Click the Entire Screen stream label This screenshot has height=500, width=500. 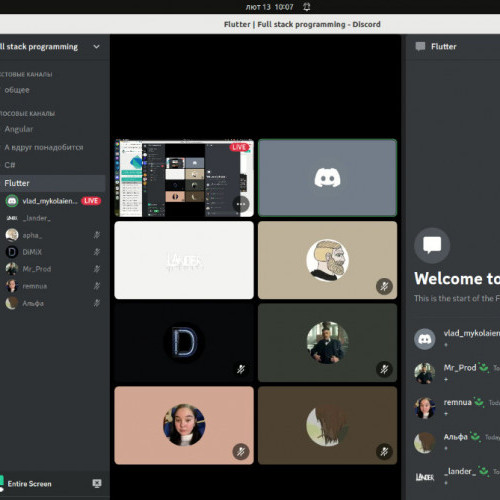click(x=29, y=484)
